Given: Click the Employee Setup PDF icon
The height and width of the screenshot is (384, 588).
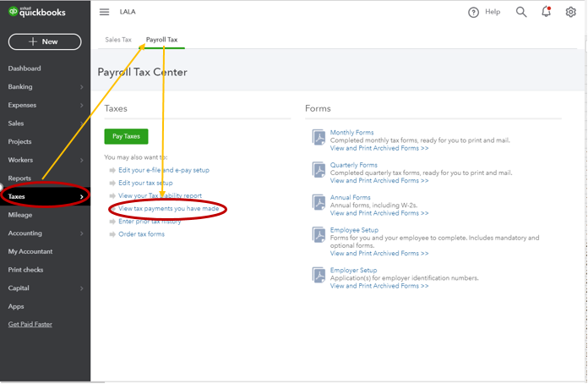Looking at the screenshot, I should tap(318, 234).
